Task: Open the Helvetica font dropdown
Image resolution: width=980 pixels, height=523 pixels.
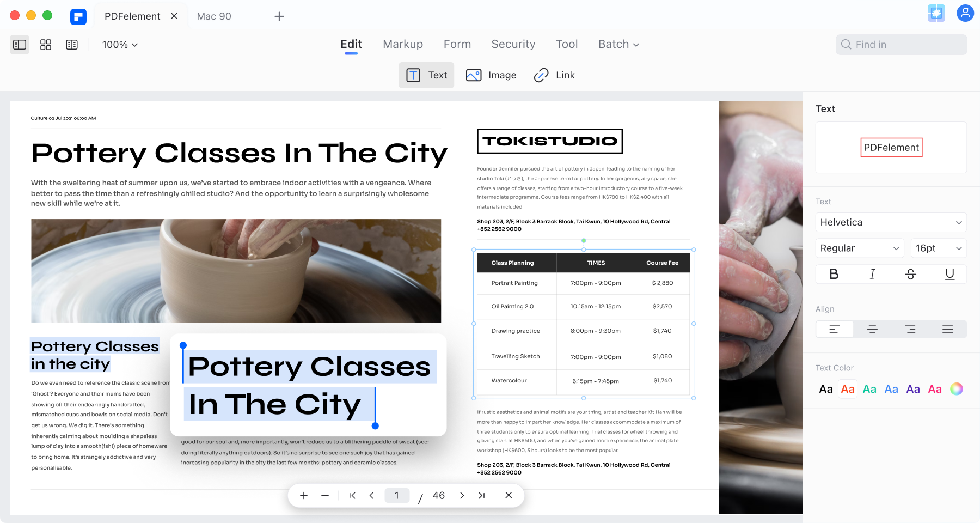Action: tap(891, 222)
